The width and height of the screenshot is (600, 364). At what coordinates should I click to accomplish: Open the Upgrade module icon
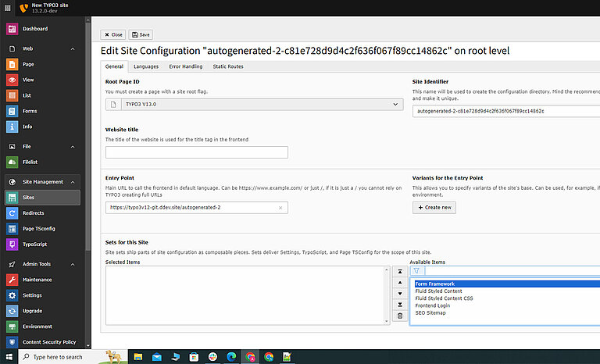[12, 311]
